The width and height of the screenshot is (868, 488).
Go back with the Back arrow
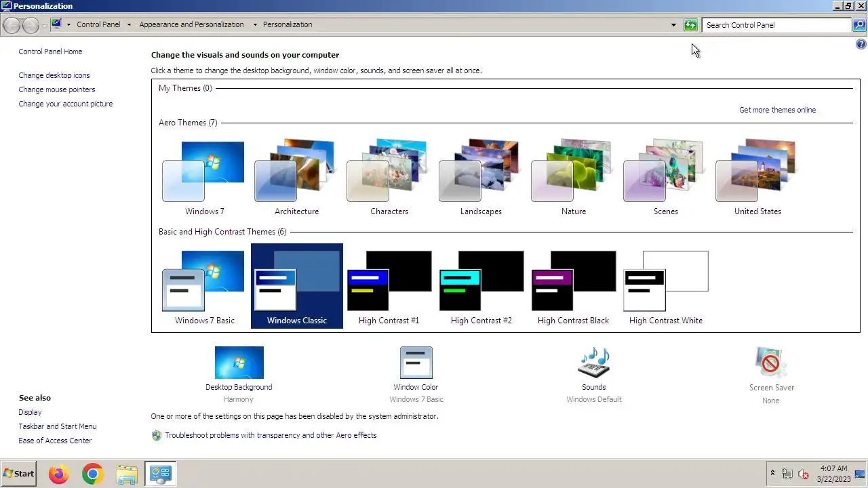[12, 25]
